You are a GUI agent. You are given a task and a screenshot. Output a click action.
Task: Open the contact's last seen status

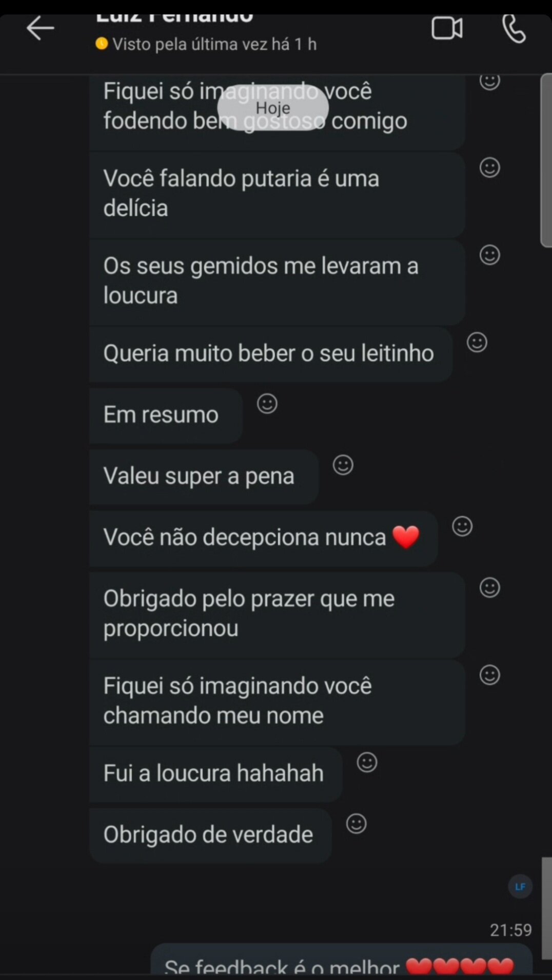(x=214, y=44)
